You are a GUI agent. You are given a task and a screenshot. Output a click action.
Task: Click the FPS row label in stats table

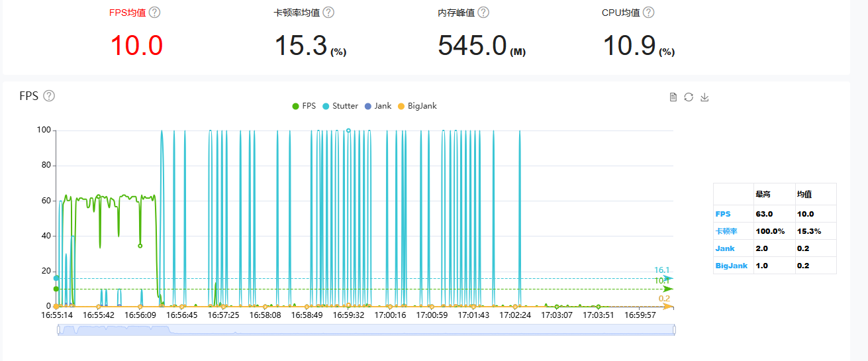coord(723,214)
